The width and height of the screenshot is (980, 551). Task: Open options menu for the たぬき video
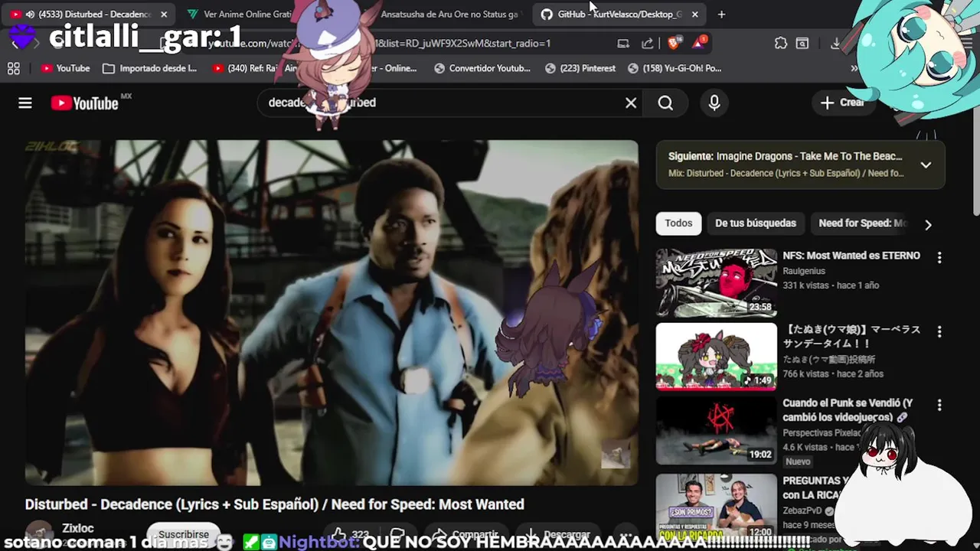(939, 332)
